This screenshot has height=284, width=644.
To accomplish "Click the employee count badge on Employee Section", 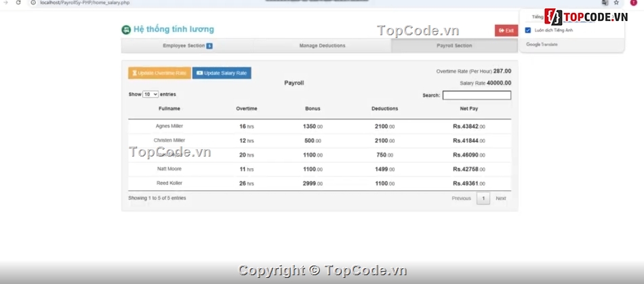I will (x=209, y=46).
